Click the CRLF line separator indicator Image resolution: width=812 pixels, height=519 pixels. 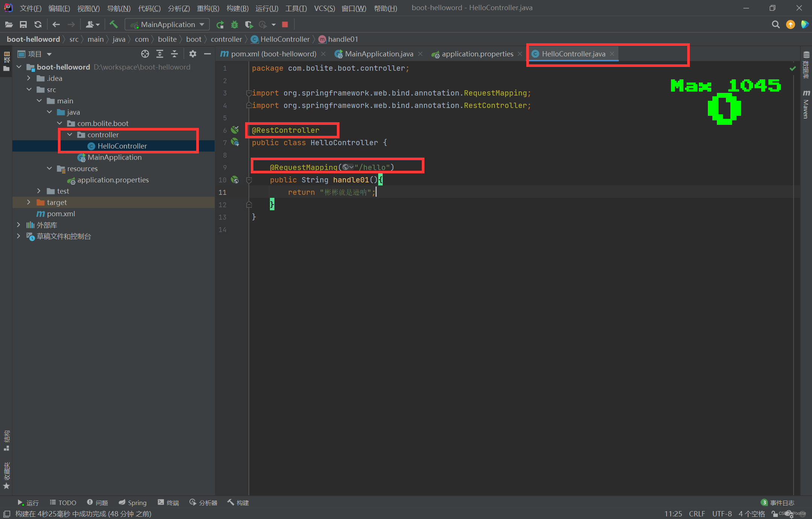697,514
